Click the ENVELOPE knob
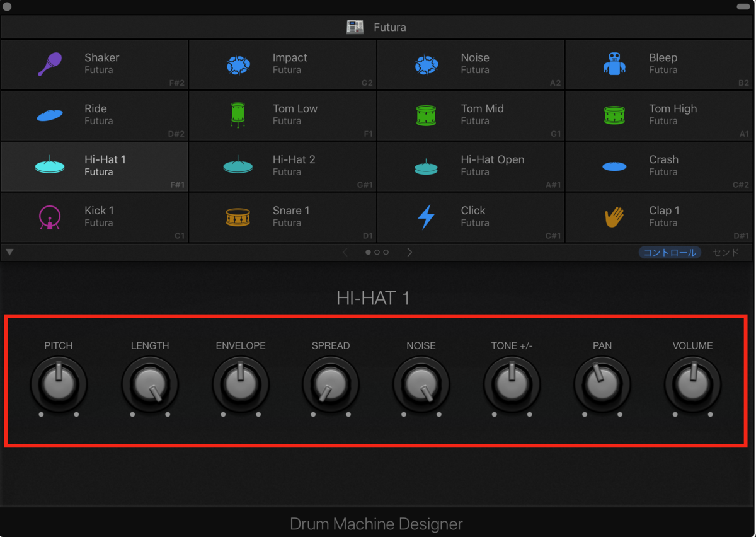This screenshot has height=537, width=756. click(x=241, y=384)
